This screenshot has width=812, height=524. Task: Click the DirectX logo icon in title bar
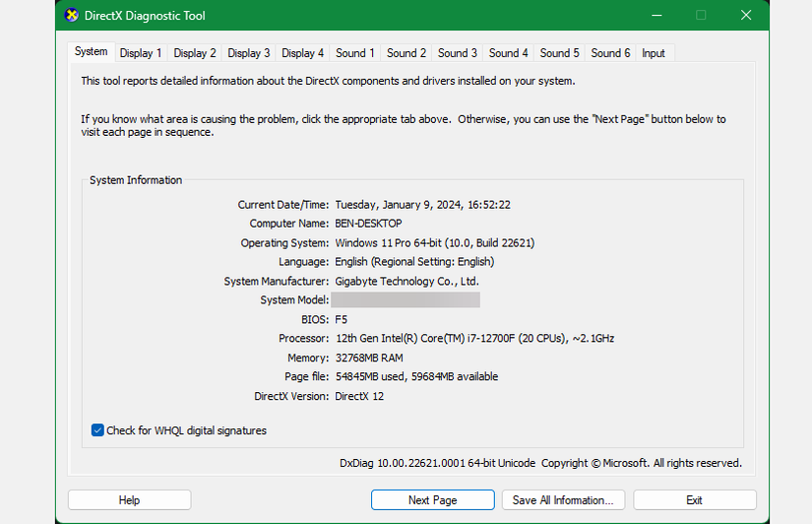pyautogui.click(x=72, y=15)
